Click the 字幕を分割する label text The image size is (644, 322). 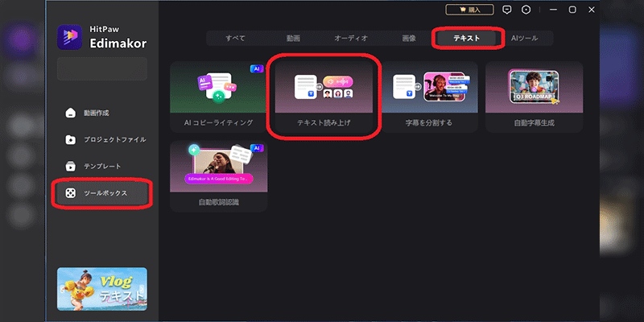coord(429,123)
